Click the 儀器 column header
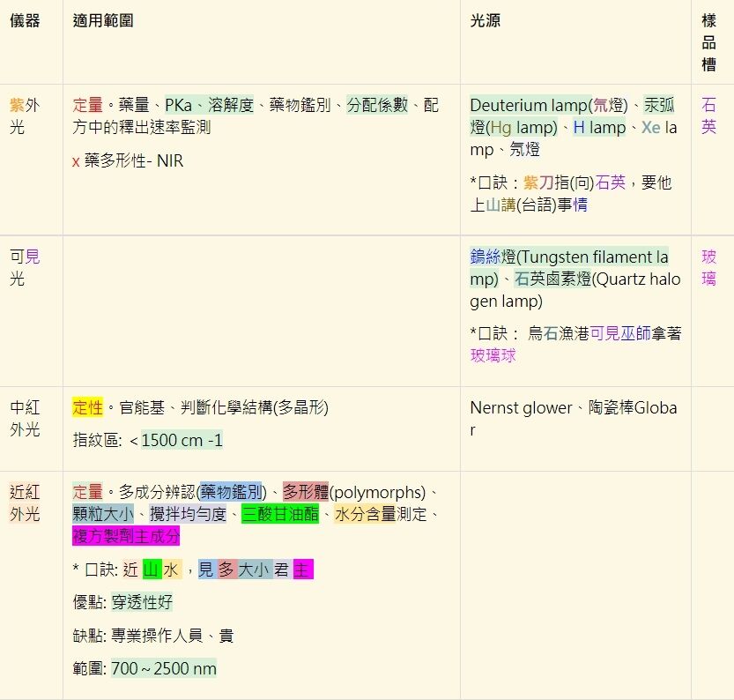This screenshot has width=734, height=700. pyautogui.click(x=25, y=20)
